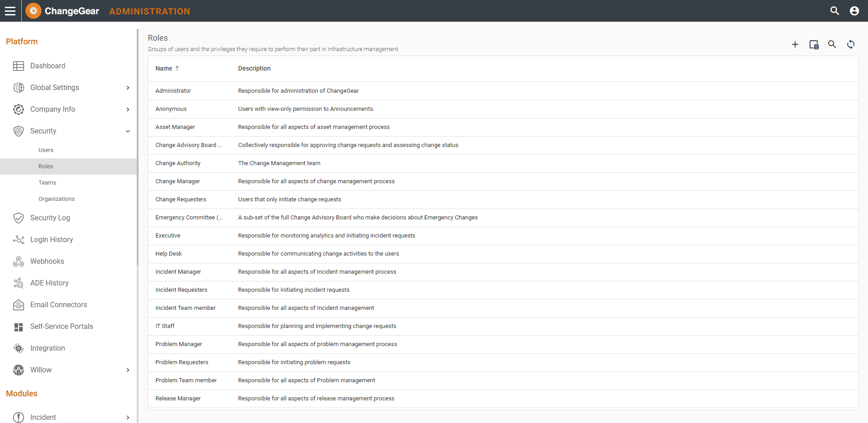
Task: Open the Email Connectors section
Action: click(x=58, y=304)
